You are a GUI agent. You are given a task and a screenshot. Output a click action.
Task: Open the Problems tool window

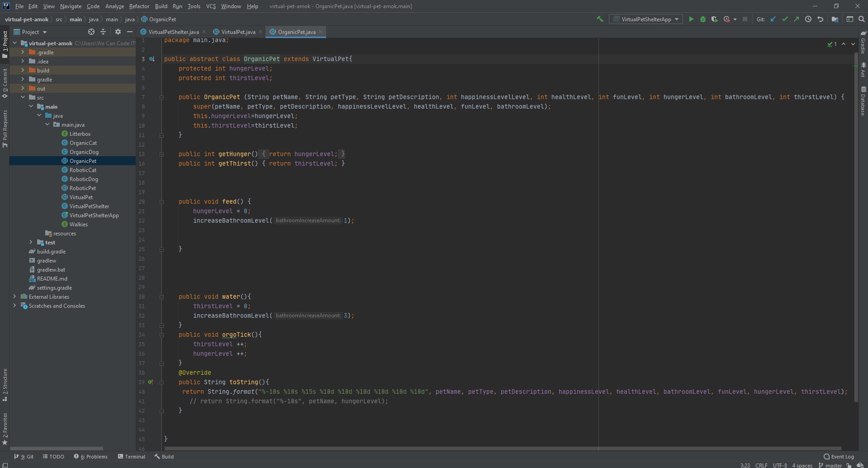[90, 457]
